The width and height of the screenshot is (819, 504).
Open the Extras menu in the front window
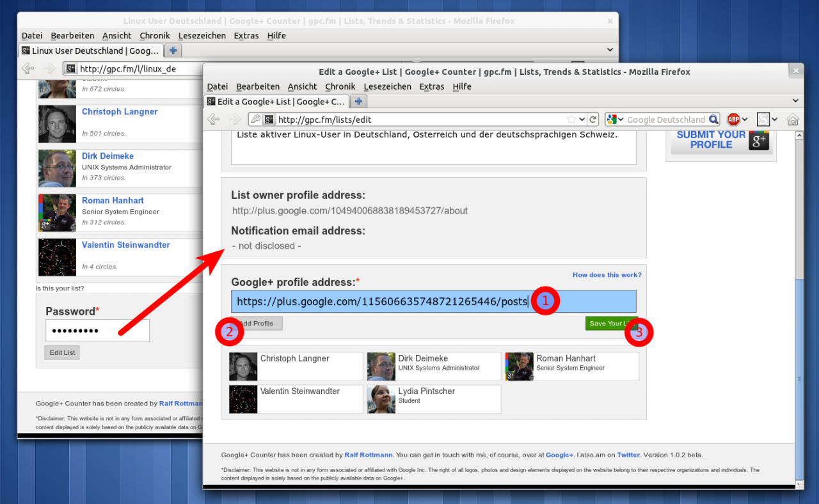coord(432,86)
